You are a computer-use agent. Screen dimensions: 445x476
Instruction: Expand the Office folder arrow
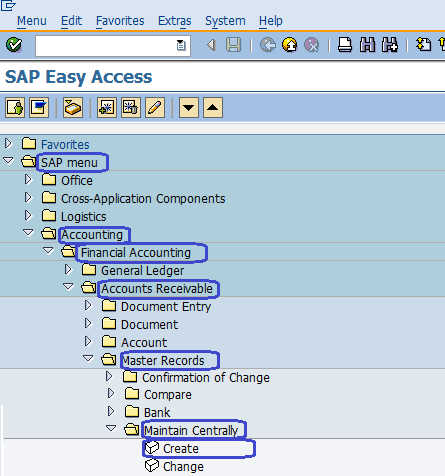click(x=28, y=180)
